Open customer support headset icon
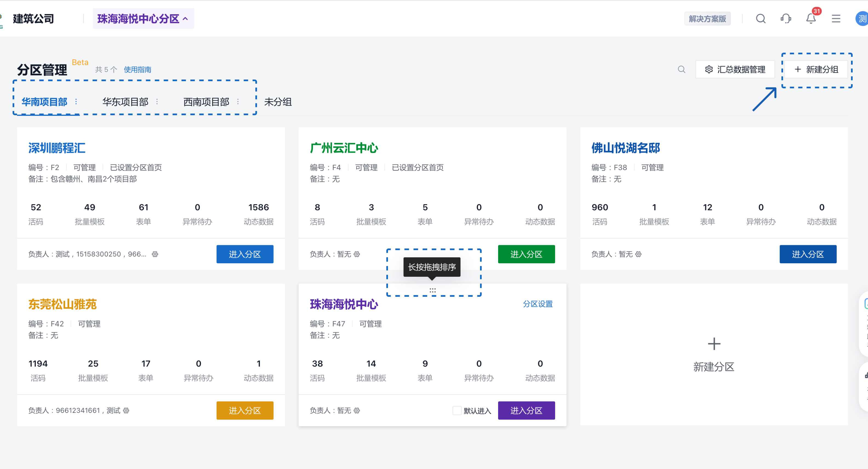868x469 pixels. [x=786, y=19]
